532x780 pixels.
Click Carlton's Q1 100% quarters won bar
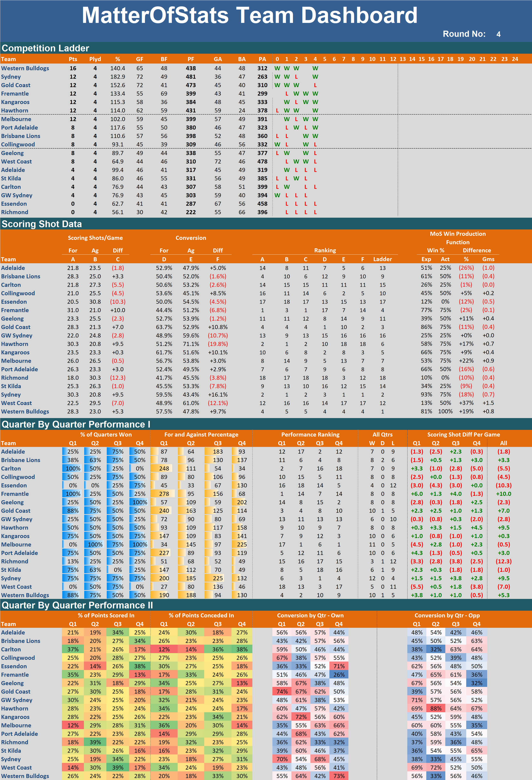(x=73, y=469)
